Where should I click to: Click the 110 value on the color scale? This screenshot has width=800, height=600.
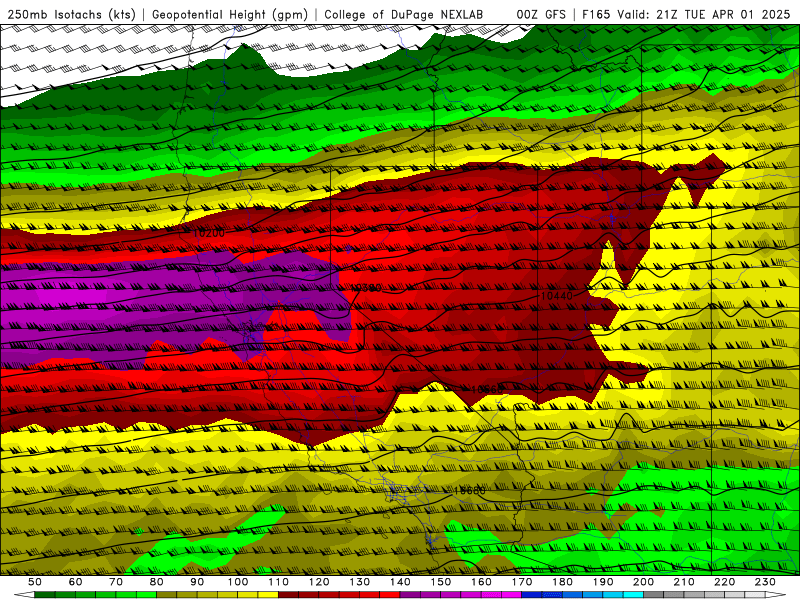[278, 582]
